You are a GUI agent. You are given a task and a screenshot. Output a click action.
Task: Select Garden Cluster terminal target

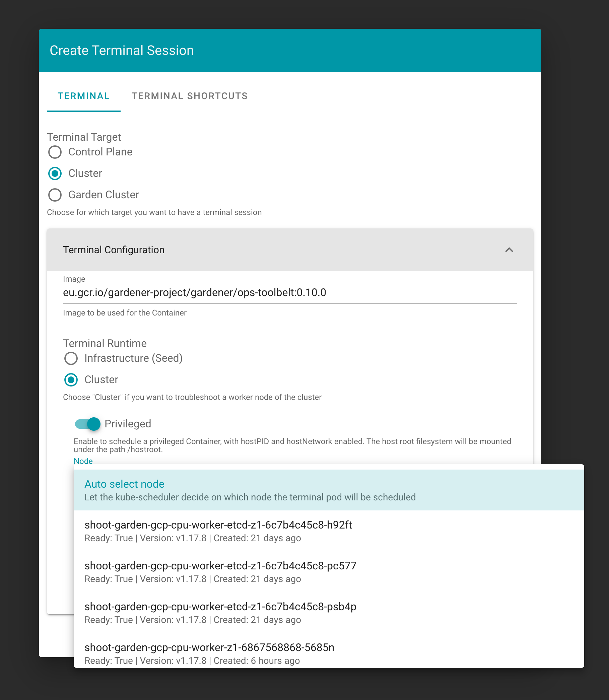coord(55,195)
